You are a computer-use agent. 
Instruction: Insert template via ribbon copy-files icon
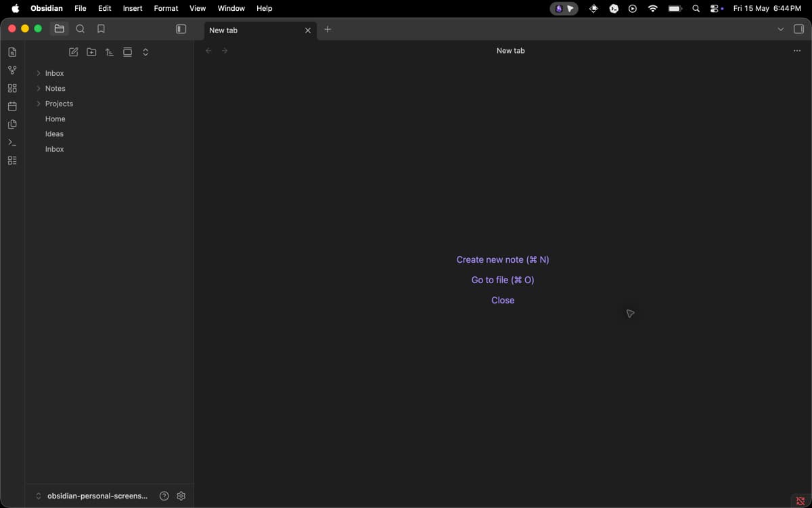tap(12, 125)
